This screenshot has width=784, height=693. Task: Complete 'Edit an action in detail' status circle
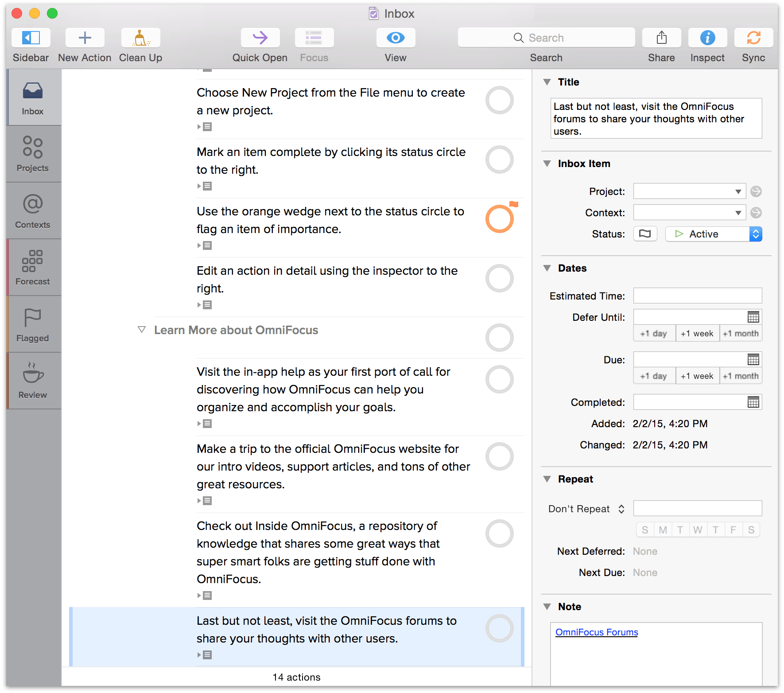coord(500,278)
